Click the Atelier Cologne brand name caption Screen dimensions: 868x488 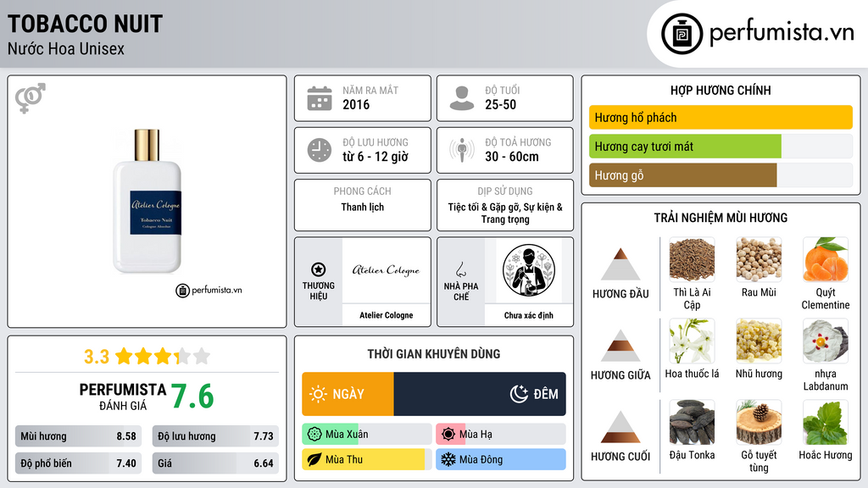click(x=386, y=315)
